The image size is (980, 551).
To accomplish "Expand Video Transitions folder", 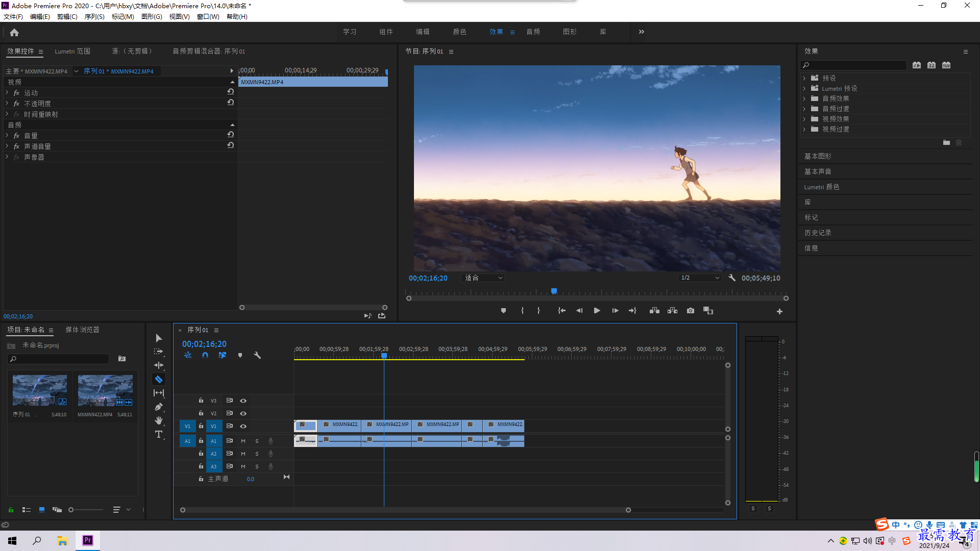I will point(804,129).
